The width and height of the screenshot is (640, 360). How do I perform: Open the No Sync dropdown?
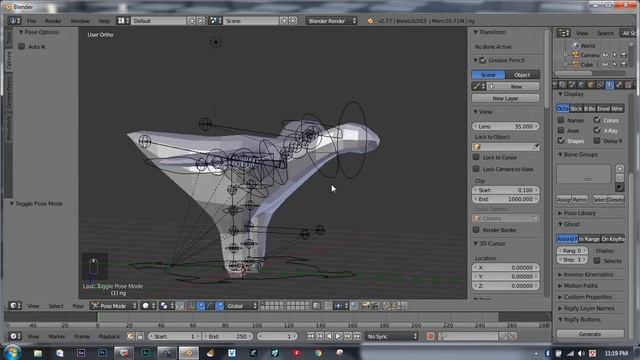click(x=391, y=336)
